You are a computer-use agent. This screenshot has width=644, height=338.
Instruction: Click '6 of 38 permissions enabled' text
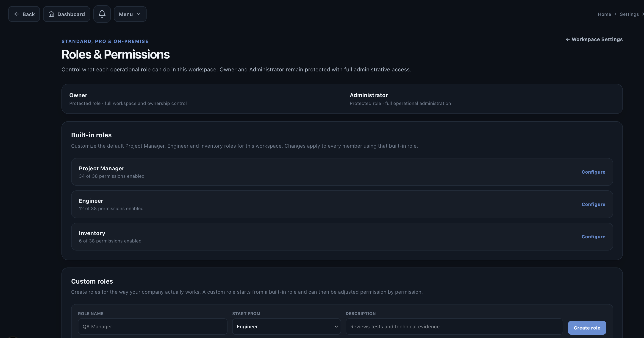(x=110, y=241)
